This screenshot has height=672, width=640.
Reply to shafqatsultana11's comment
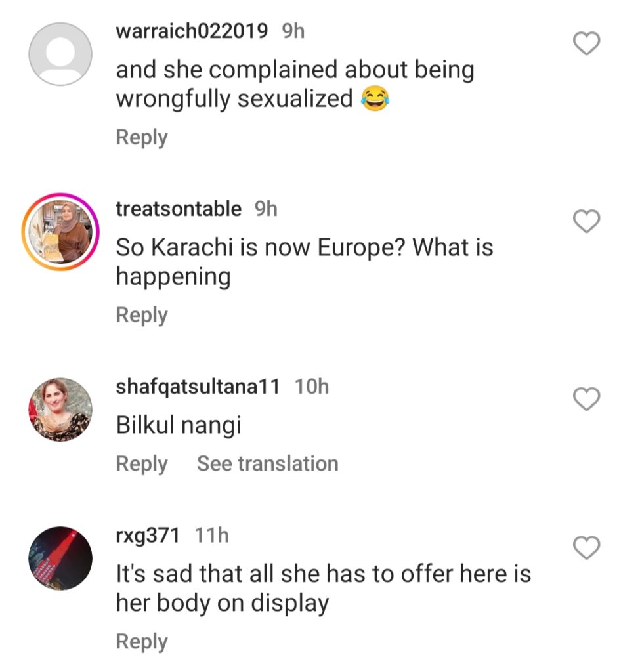142,464
